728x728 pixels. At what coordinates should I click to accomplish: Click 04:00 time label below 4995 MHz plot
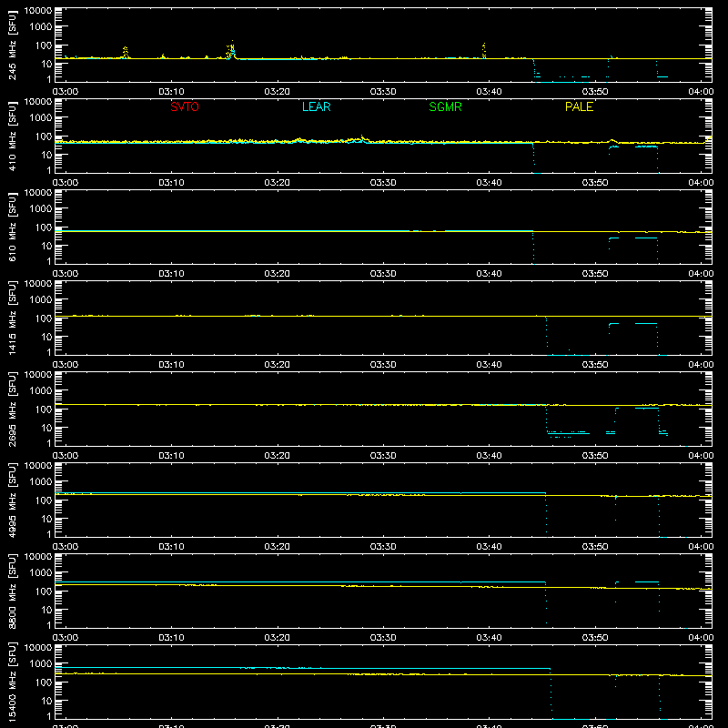701,547
